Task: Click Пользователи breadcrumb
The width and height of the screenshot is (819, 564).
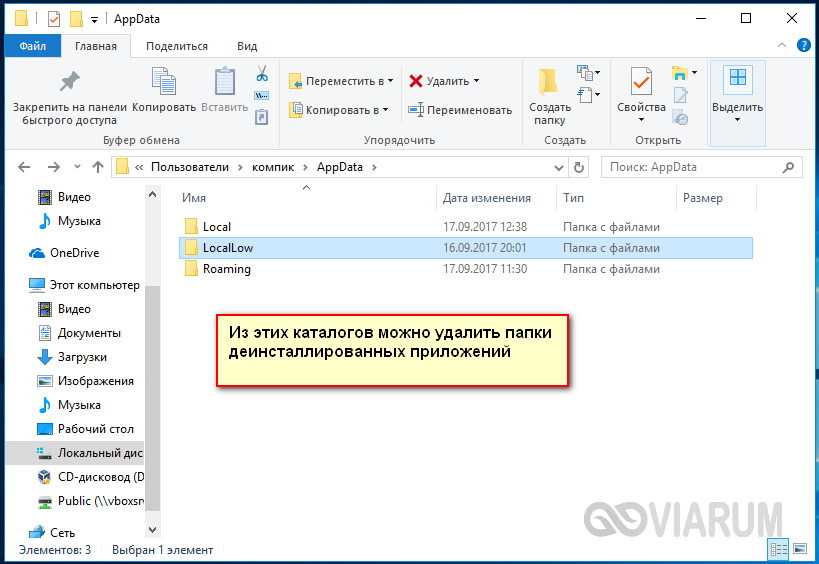Action: pyautogui.click(x=190, y=167)
